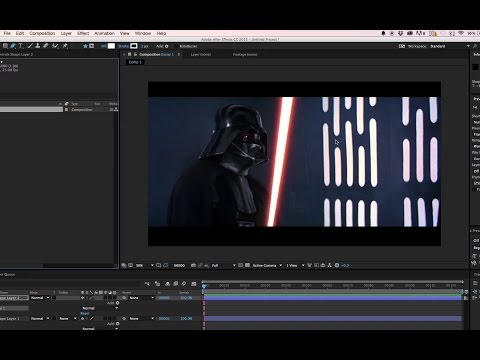Switch to the Composition Comp 1 tab
The image size is (480, 360).
pos(157,54)
